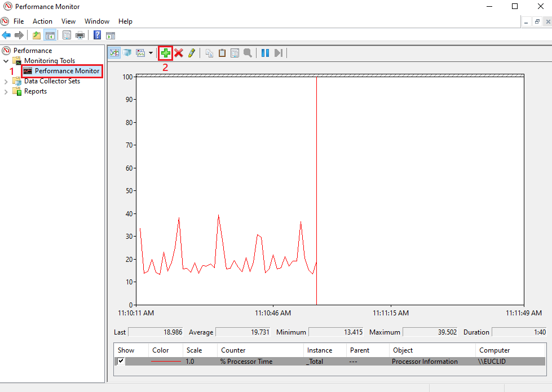Expand Data Collector Sets node
The width and height of the screenshot is (552, 392).
[6, 82]
